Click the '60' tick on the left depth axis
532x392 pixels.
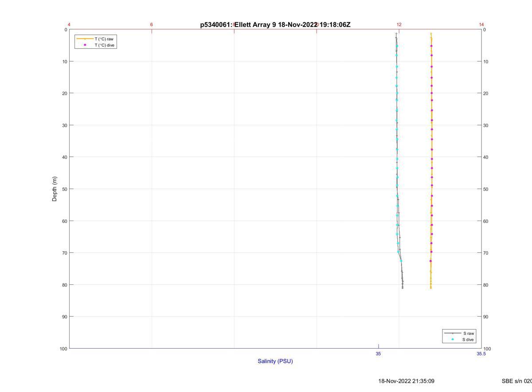[64, 221]
